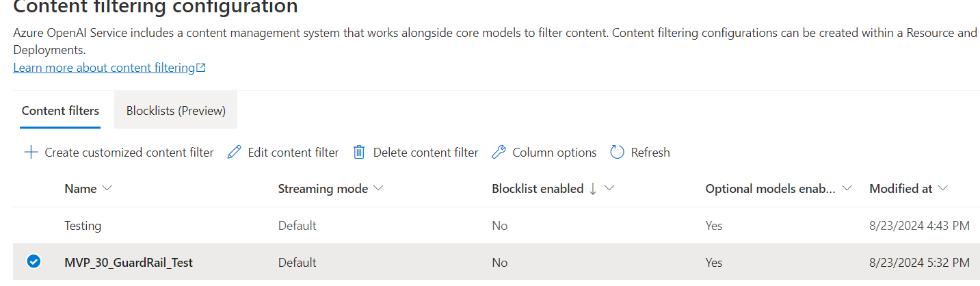Switch to the Content filters tab

(60, 110)
